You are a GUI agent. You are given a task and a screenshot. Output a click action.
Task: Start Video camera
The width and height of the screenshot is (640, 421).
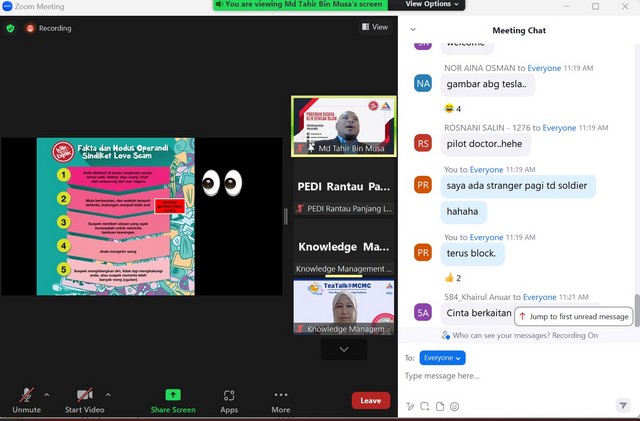[85, 398]
